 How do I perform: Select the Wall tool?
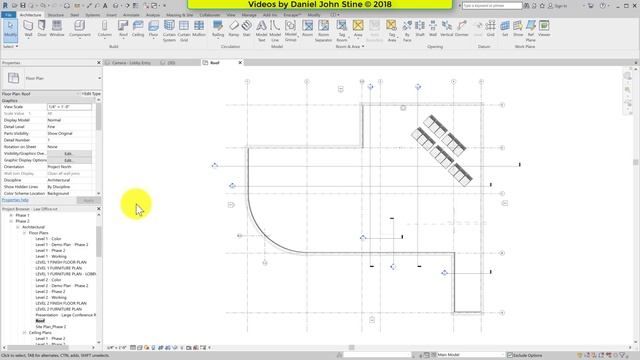point(28,29)
